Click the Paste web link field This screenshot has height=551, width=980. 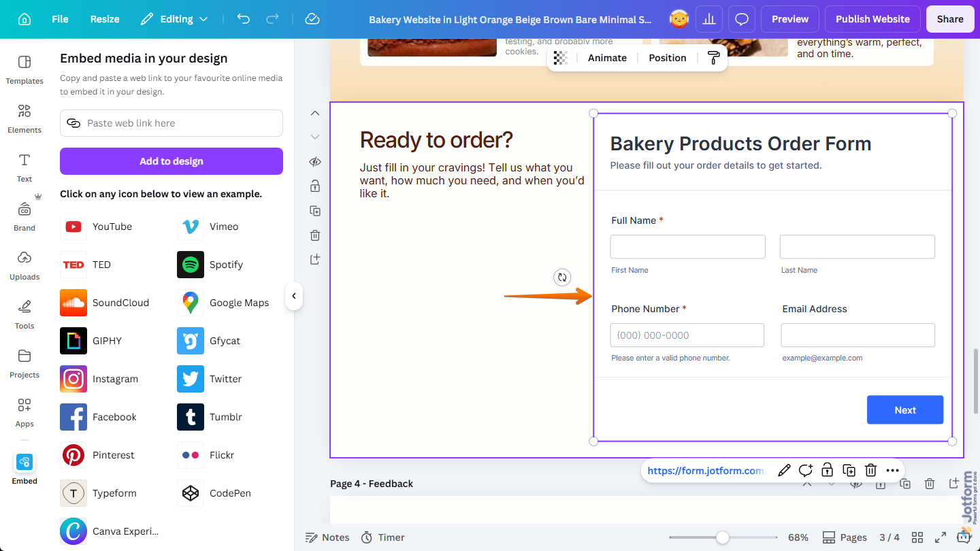[171, 123]
